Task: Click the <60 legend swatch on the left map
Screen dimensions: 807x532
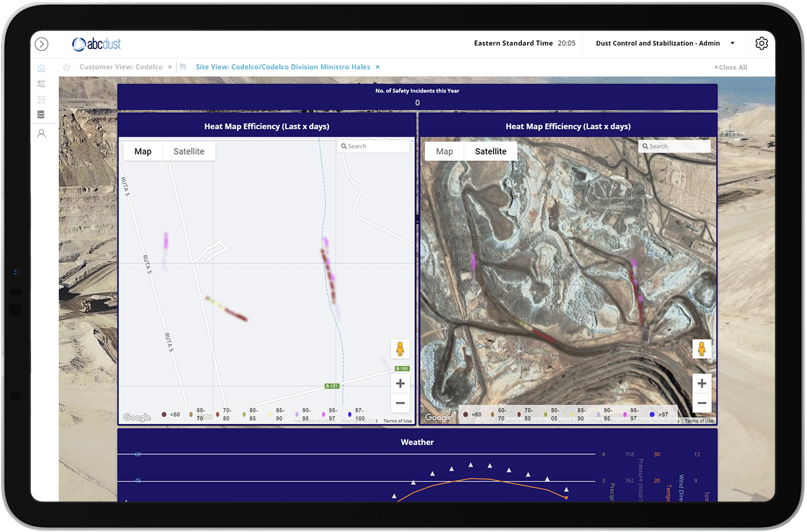Action: [x=164, y=414]
